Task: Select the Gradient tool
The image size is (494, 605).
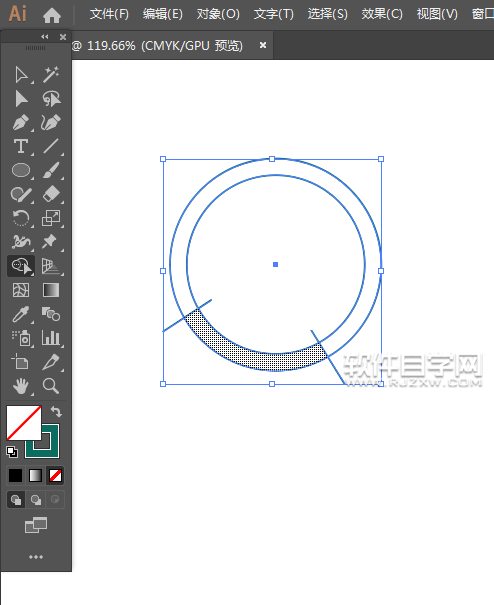Action: (x=51, y=290)
